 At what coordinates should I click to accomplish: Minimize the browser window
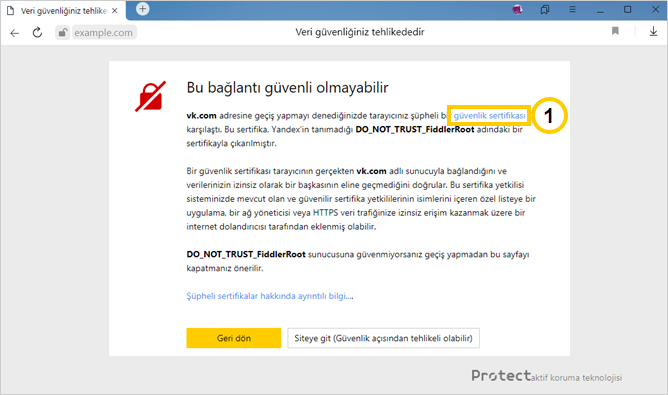600,9
